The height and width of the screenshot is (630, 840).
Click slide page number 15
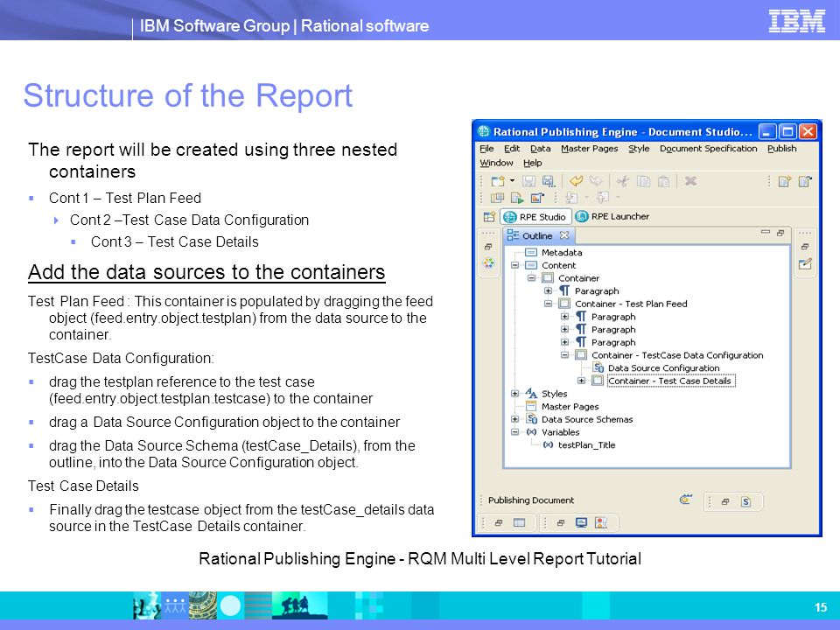[820, 607]
